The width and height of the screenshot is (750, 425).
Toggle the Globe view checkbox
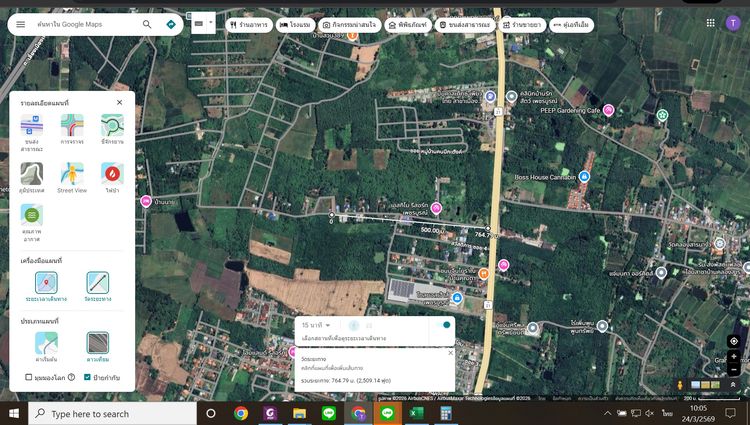[29, 377]
